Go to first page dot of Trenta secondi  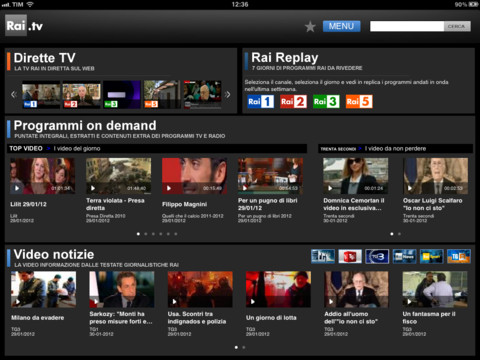(x=392, y=234)
